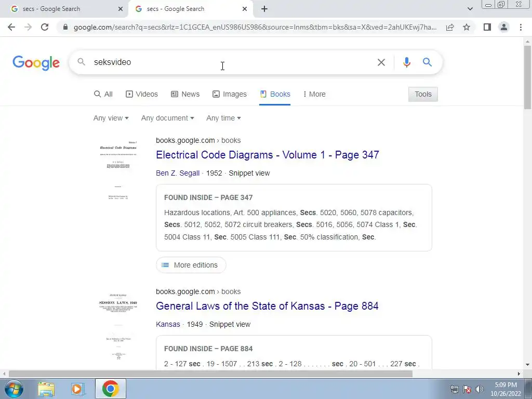Open the Kansas author link
The width and height of the screenshot is (532, 399).
pos(168,324)
